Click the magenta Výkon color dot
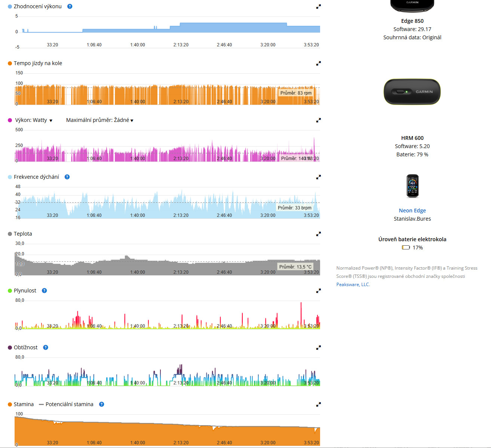The width and height of the screenshot is (491, 448). click(10, 120)
